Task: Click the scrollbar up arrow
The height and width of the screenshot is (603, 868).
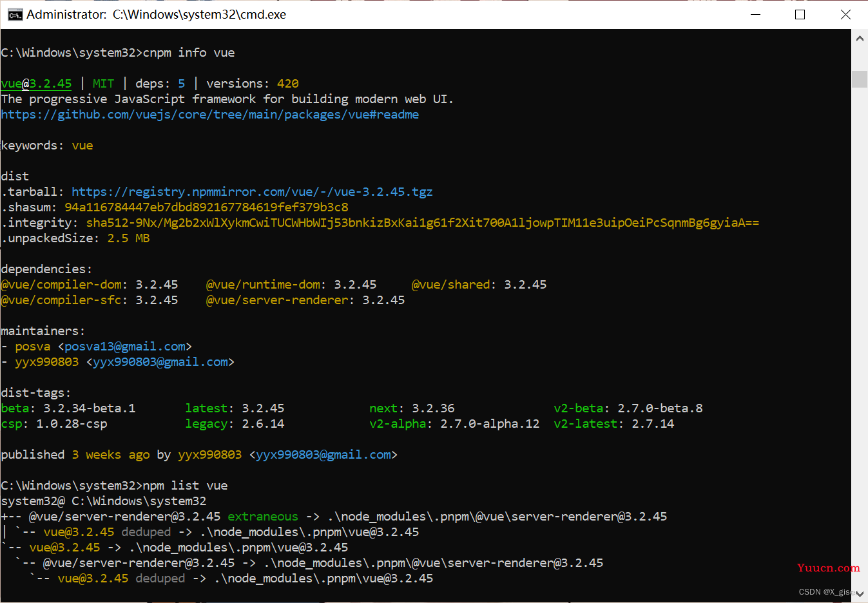Action: click(x=860, y=39)
